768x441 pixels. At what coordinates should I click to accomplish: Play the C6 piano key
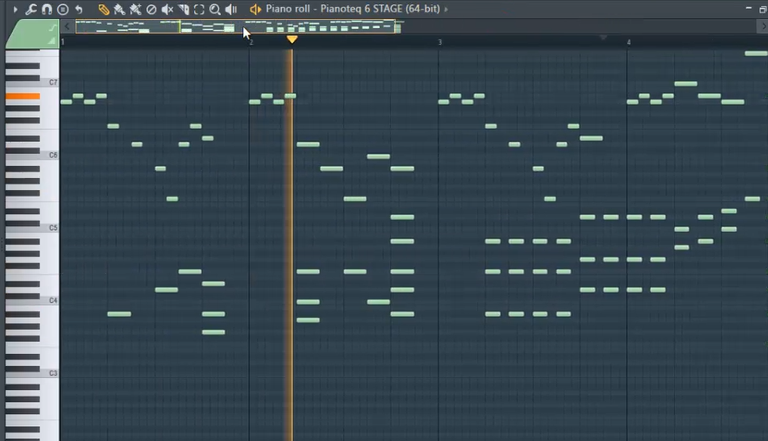pos(32,157)
